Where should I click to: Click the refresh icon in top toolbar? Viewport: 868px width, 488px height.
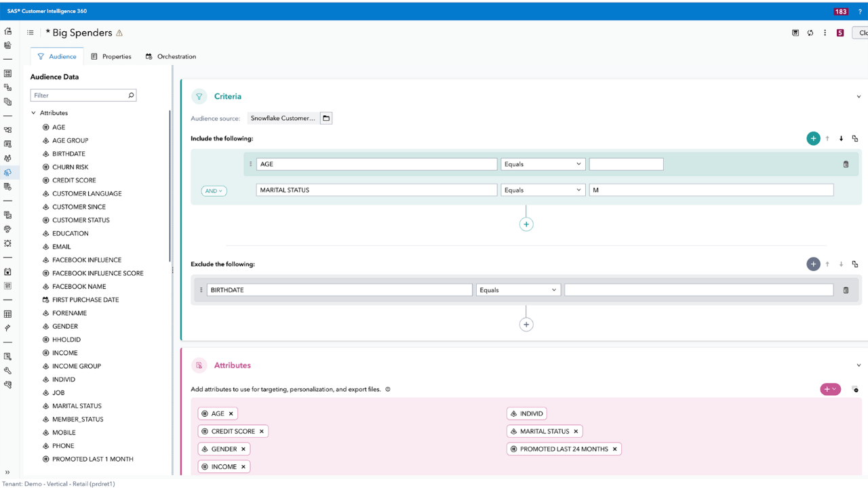pyautogui.click(x=810, y=33)
